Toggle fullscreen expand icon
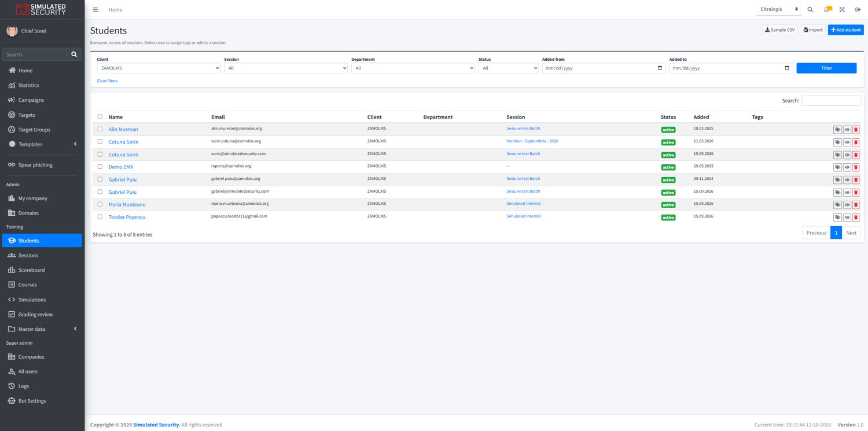Image resolution: width=868 pixels, height=431 pixels. pyautogui.click(x=842, y=10)
